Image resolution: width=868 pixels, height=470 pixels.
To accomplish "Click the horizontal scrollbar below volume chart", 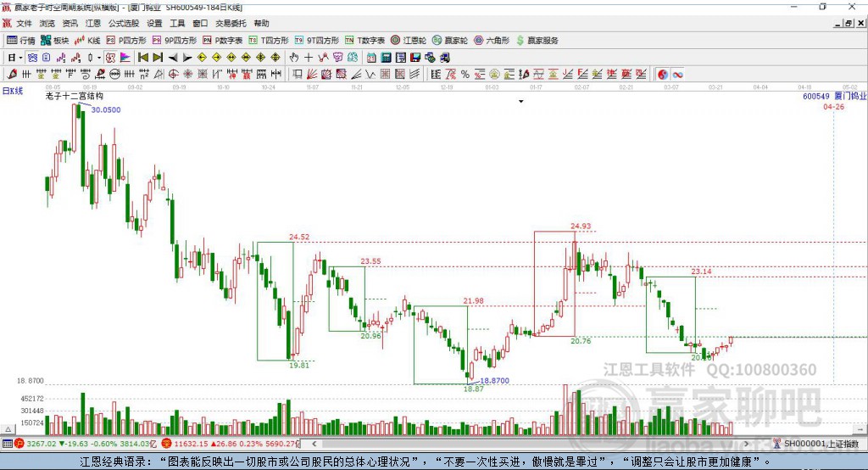I will 531,444.
